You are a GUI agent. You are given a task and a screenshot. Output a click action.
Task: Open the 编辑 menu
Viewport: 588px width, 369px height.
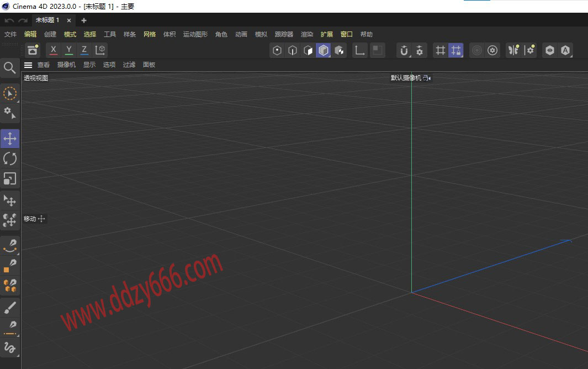tap(30, 34)
